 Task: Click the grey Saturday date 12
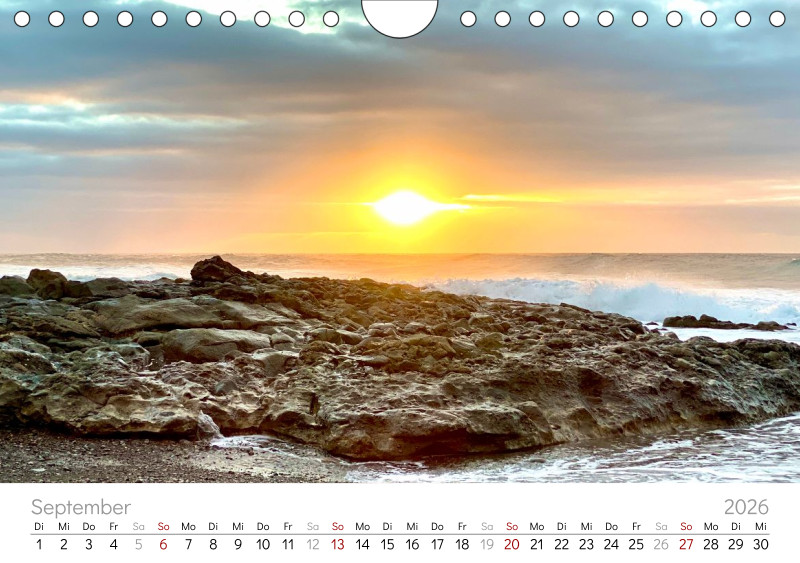[312, 545]
